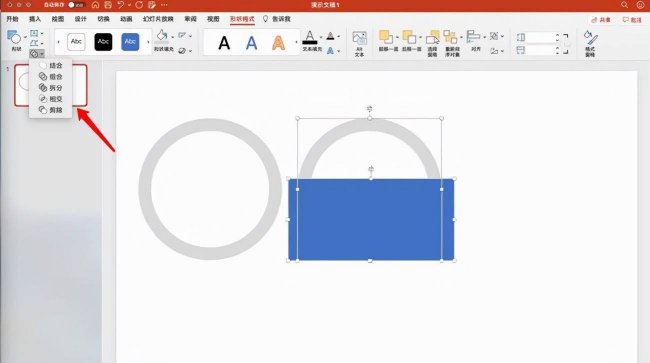
Task: Select the blue rectangle on the slide
Action: [x=371, y=220]
